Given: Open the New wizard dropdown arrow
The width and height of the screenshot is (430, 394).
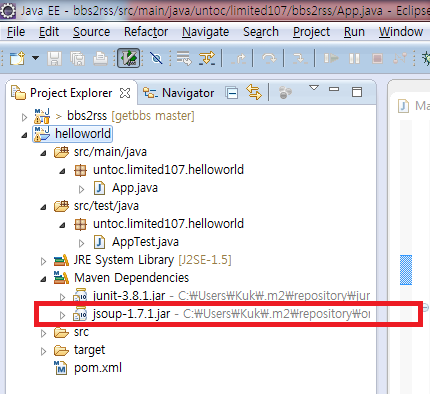Looking at the screenshot, I should [35, 58].
